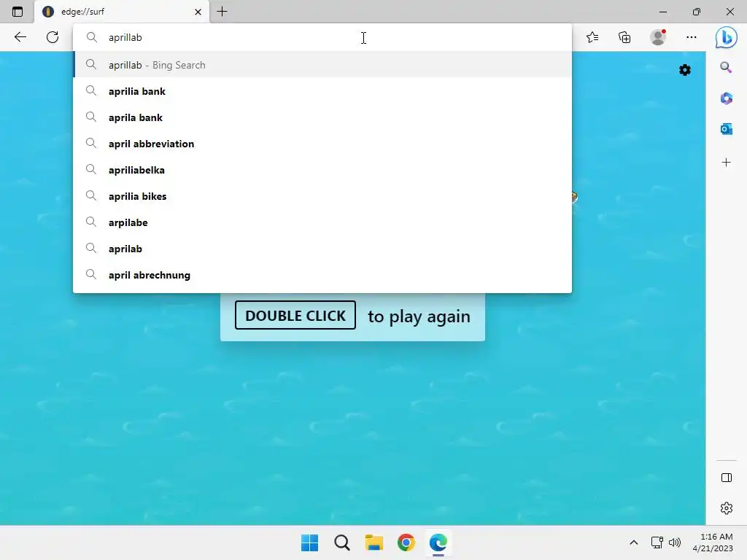Open network status tray icon
This screenshot has height=560, width=747.
pos(657,542)
